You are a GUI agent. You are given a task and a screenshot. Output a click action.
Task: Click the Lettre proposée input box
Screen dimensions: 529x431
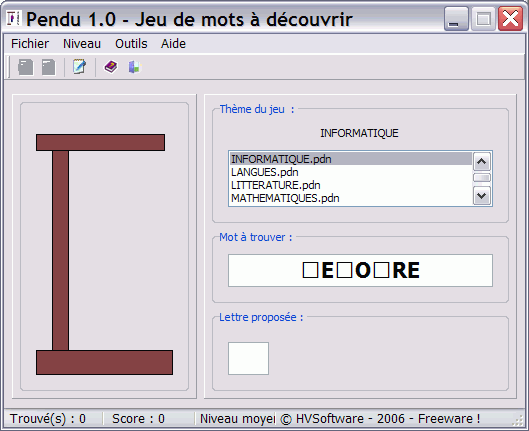(248, 358)
